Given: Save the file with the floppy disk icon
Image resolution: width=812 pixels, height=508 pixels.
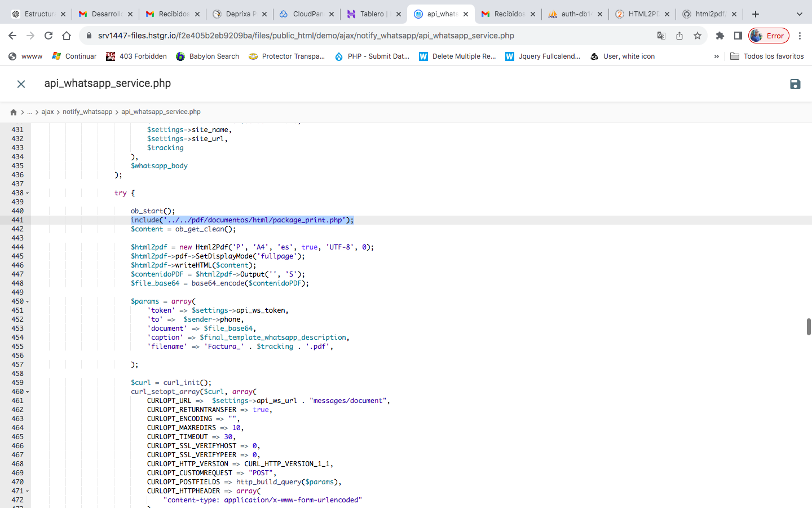Looking at the screenshot, I should [x=795, y=84].
